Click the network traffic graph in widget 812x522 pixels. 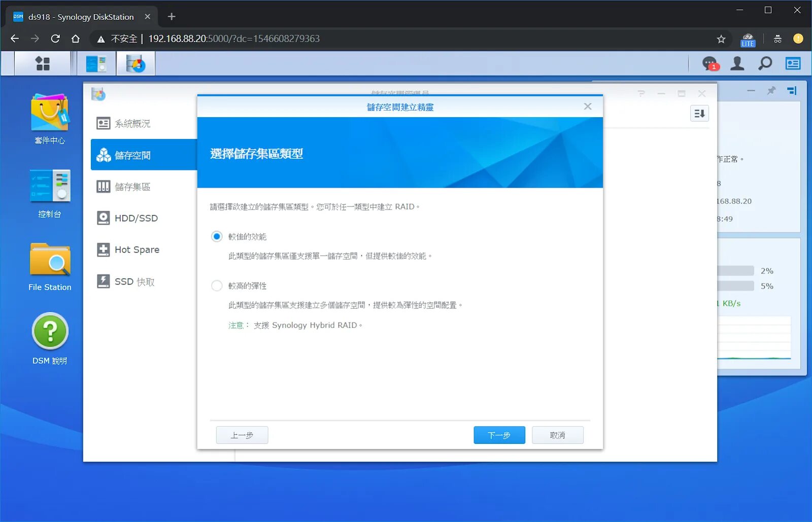tap(754, 338)
